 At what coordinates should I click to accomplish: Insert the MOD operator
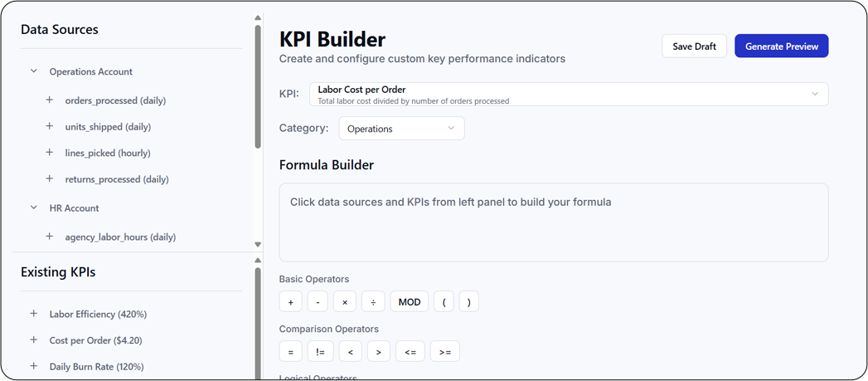[410, 302]
